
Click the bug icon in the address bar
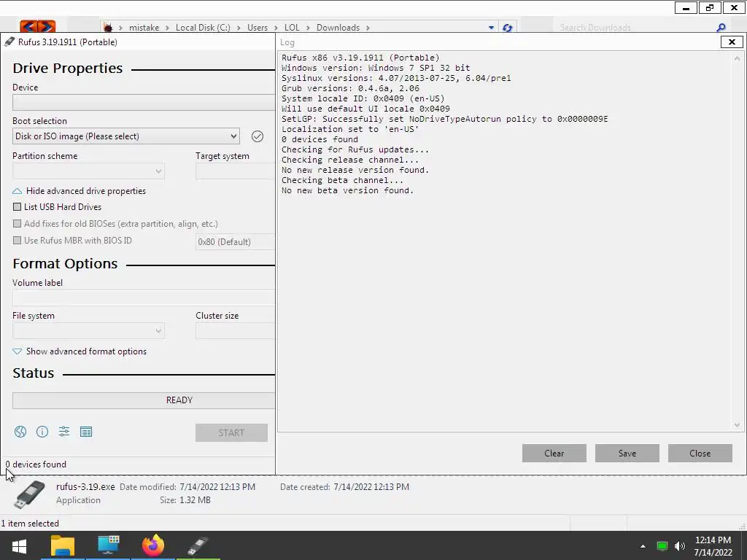click(108, 28)
